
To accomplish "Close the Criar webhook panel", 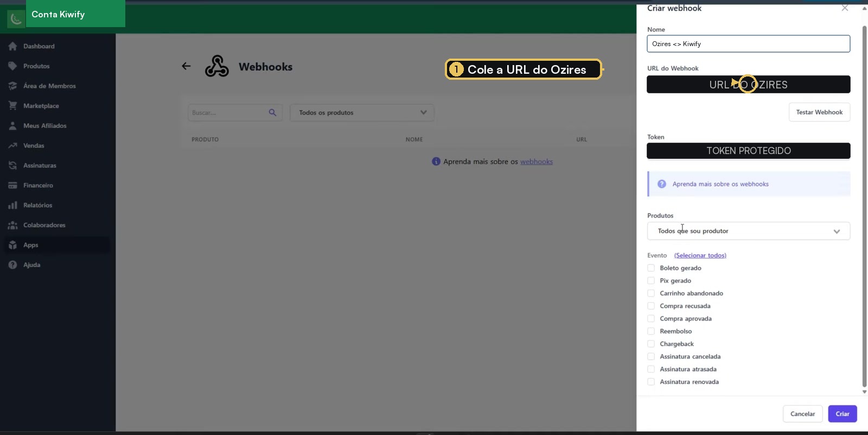I will click(x=845, y=8).
